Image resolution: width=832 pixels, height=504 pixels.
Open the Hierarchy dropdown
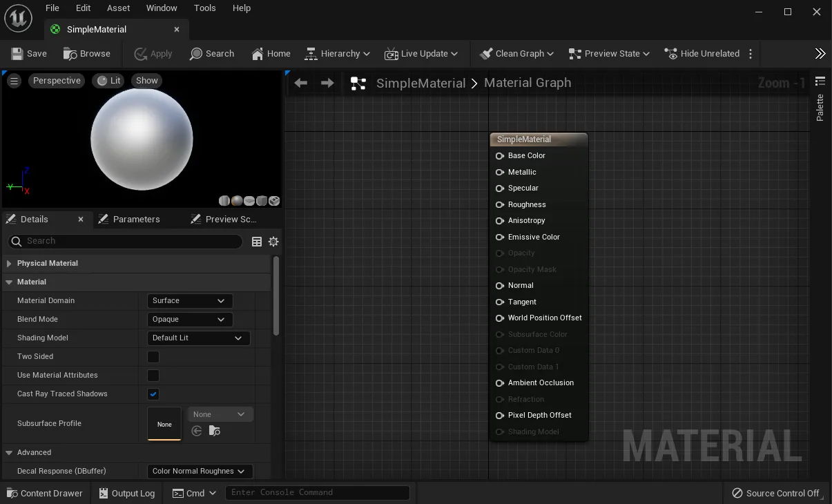click(337, 53)
